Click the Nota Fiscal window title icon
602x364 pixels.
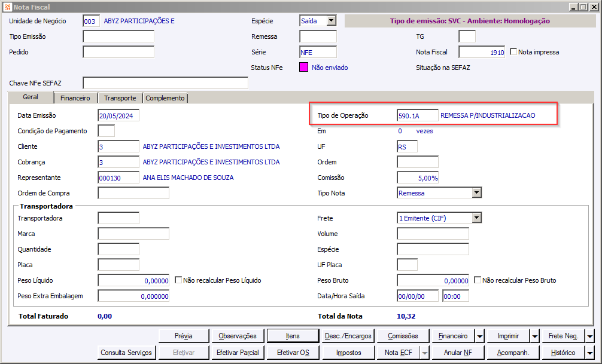click(8, 7)
